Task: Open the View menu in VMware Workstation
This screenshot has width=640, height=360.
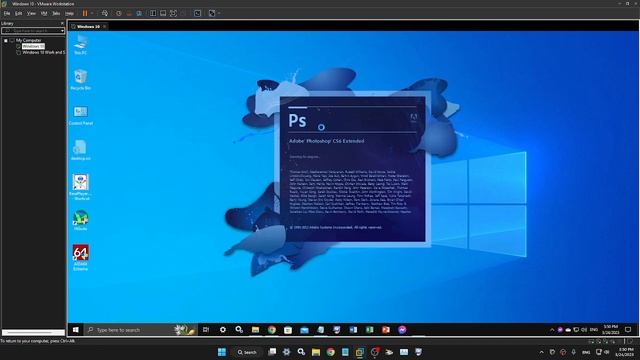Action: point(31,13)
